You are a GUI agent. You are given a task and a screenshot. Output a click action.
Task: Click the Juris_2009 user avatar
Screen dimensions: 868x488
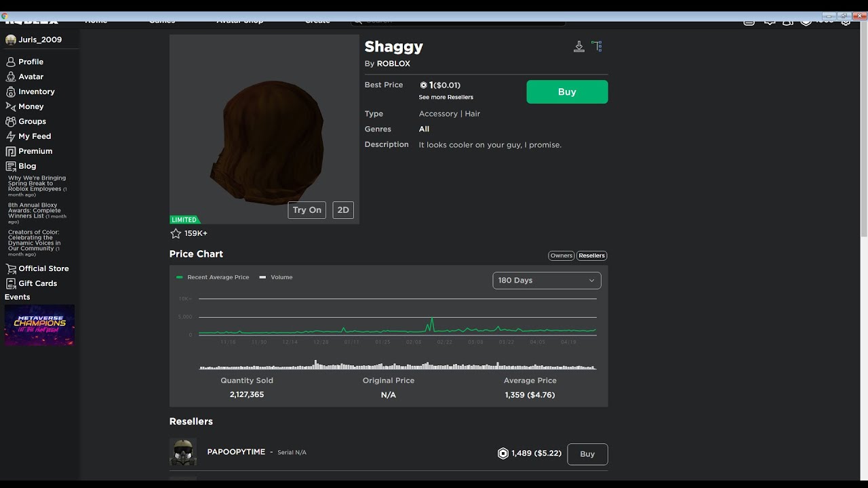click(11, 40)
